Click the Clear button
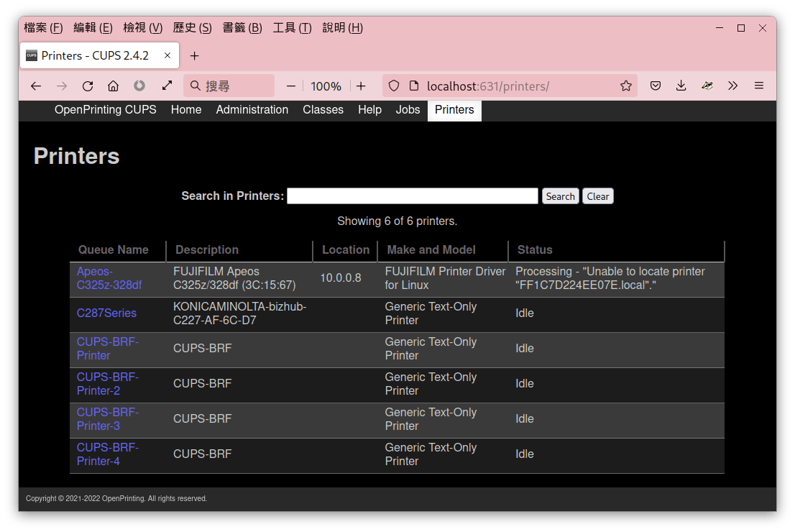This screenshot has width=795, height=532. pyautogui.click(x=598, y=196)
